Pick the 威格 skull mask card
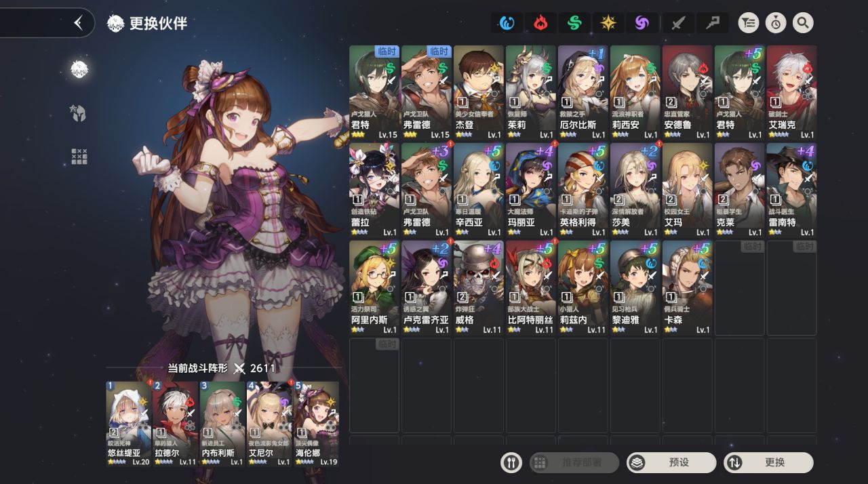 coord(479,288)
